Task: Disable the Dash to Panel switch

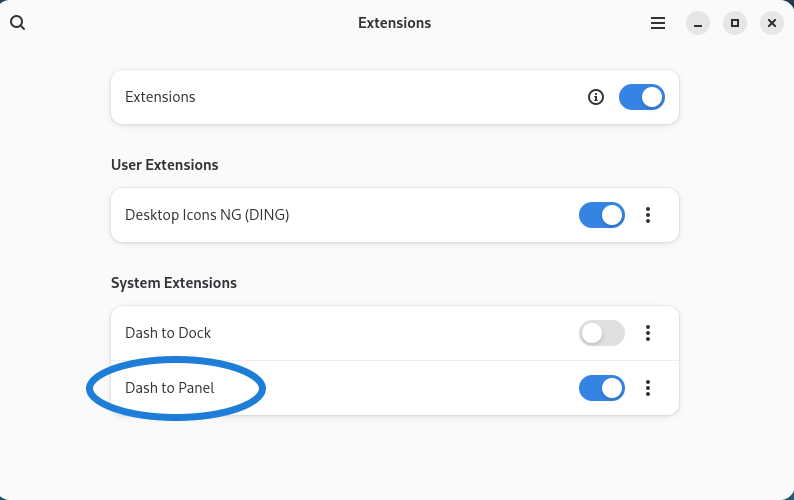Action: (x=602, y=388)
